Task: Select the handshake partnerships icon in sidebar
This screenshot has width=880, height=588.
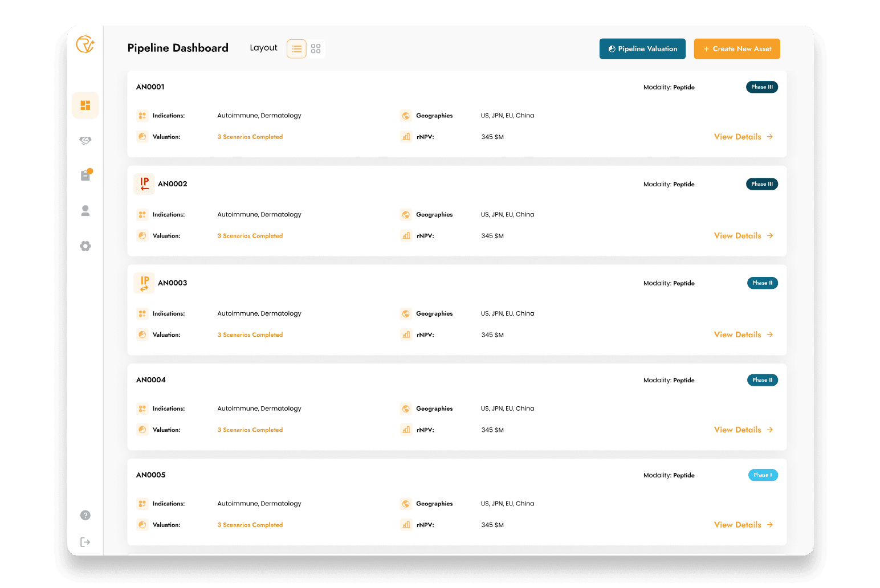Action: point(85,140)
